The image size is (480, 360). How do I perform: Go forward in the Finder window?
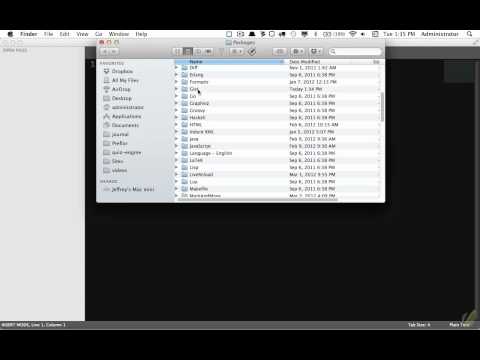(x=114, y=52)
